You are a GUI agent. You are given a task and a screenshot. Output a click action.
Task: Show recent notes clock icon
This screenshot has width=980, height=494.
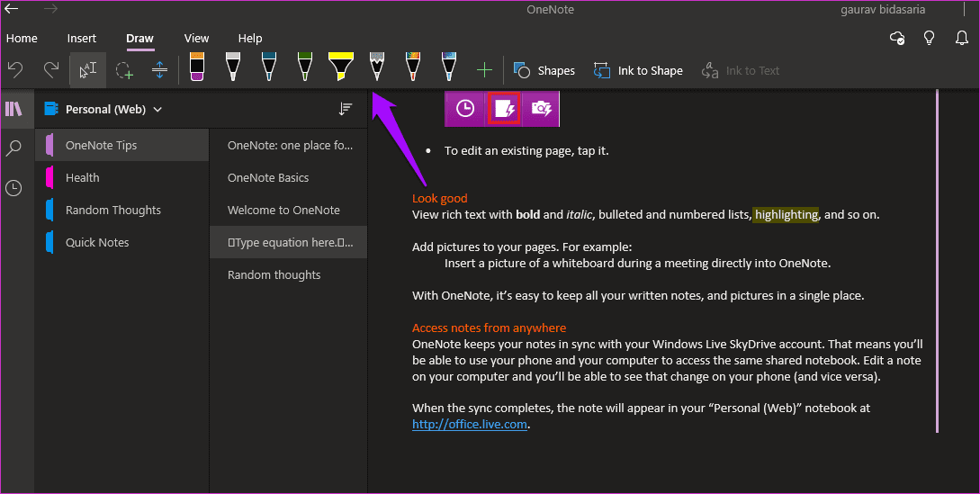coord(13,187)
